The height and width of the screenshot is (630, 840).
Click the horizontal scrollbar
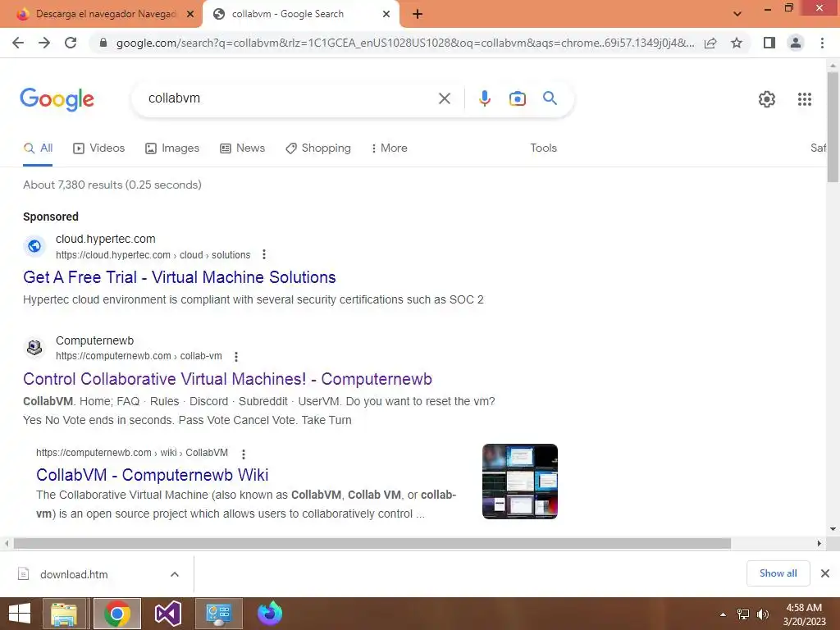[x=372, y=543]
